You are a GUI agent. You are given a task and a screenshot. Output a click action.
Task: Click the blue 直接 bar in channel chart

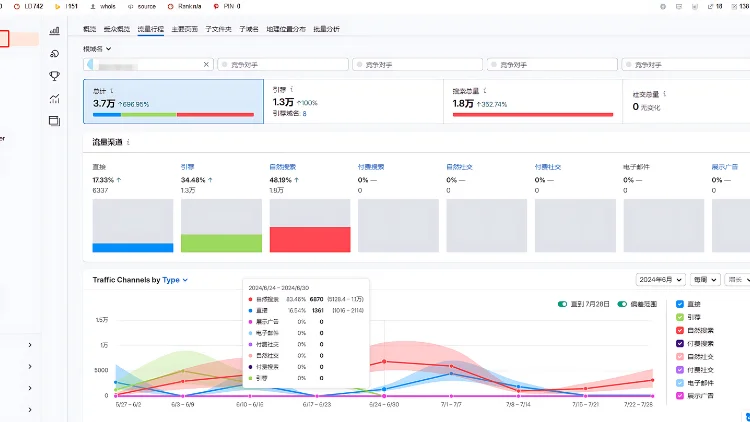(x=133, y=247)
